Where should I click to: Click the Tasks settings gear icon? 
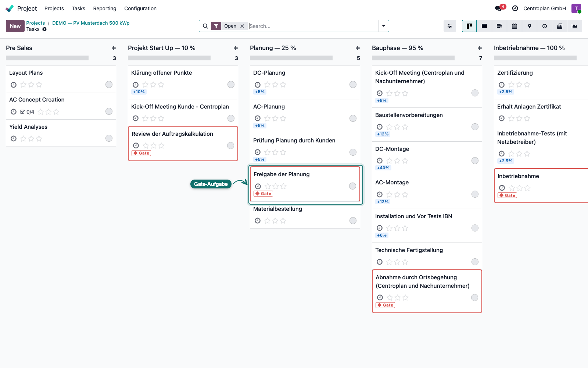pyautogui.click(x=44, y=29)
